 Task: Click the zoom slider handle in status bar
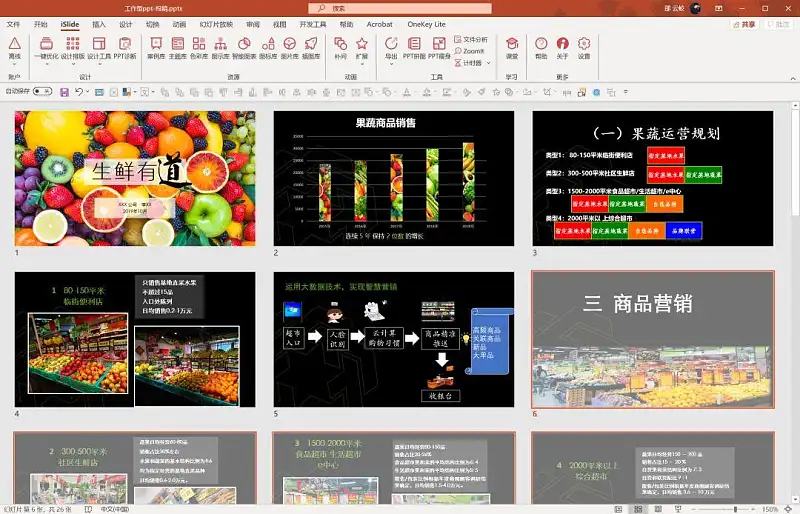pyautogui.click(x=735, y=509)
